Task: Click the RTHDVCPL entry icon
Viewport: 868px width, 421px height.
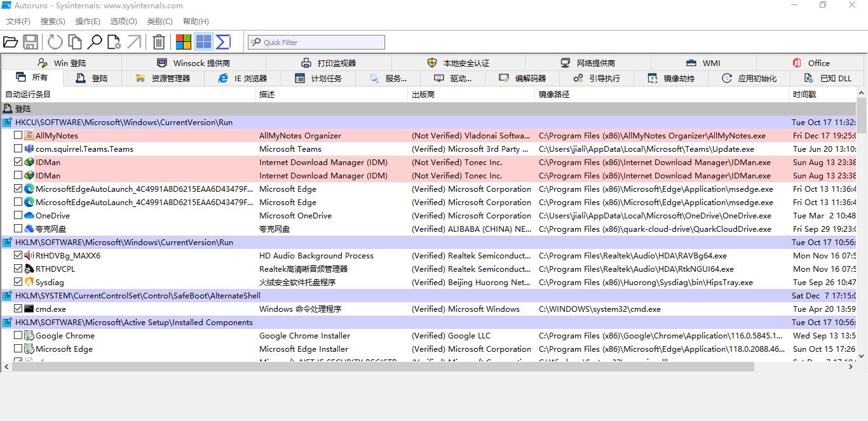Action: (x=29, y=269)
